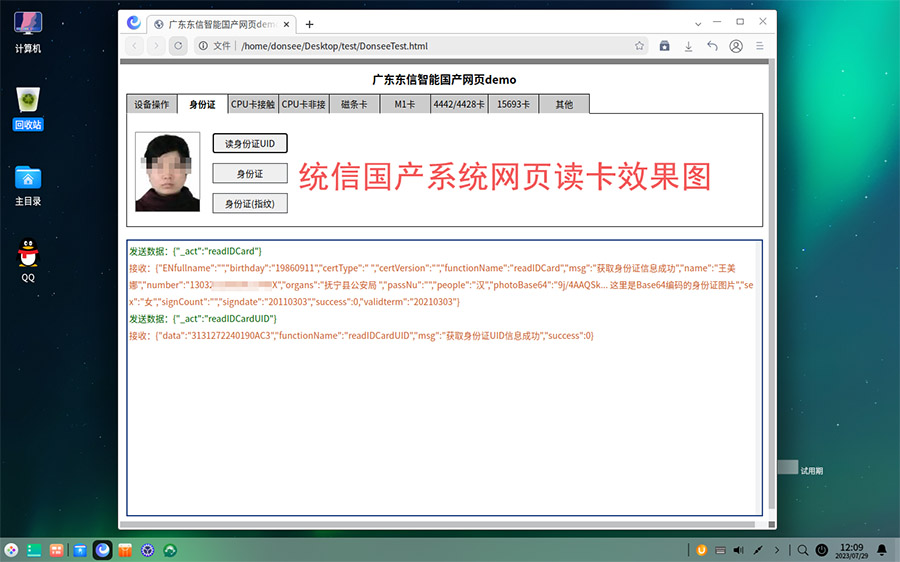Open the QQ desktop icon

tap(28, 260)
